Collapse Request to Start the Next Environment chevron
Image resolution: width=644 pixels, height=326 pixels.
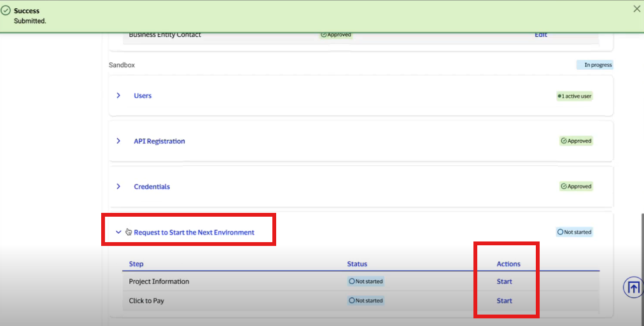[x=118, y=232]
